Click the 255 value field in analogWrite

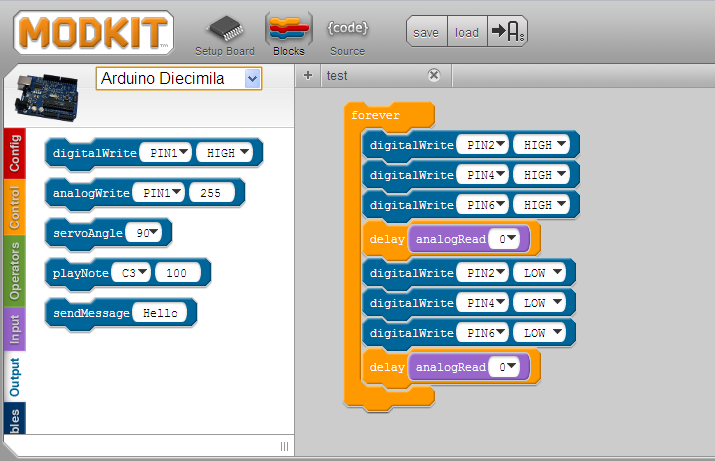(x=212, y=193)
